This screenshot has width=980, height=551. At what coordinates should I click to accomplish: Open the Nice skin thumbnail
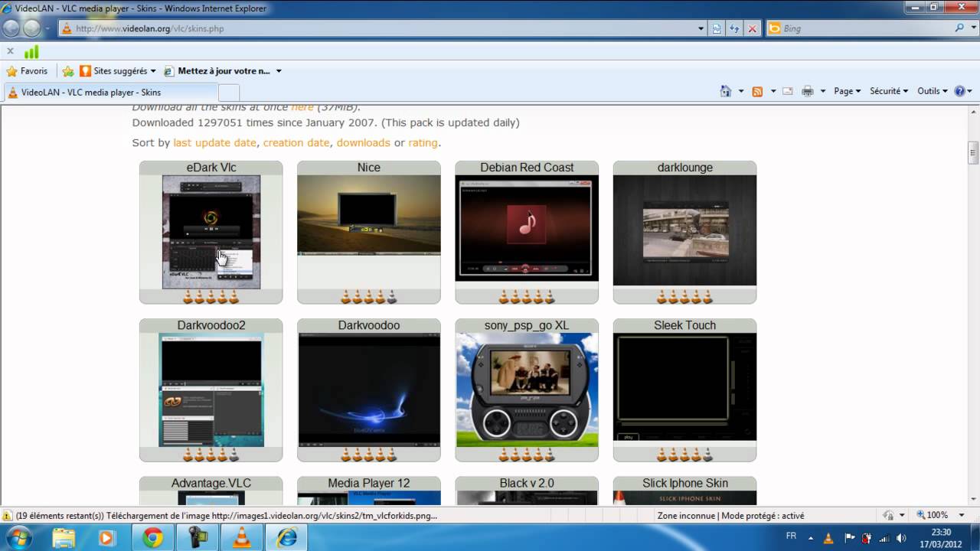(x=369, y=215)
